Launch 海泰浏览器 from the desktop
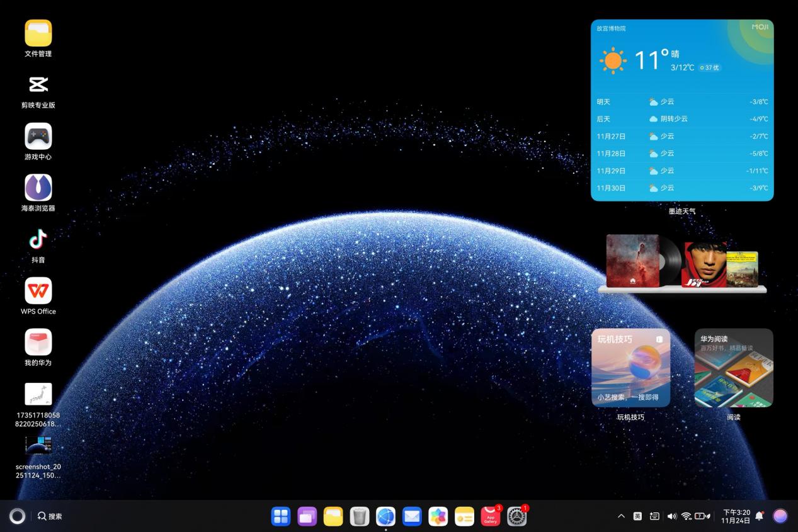Screen dimensions: 798x532 [x=38, y=188]
